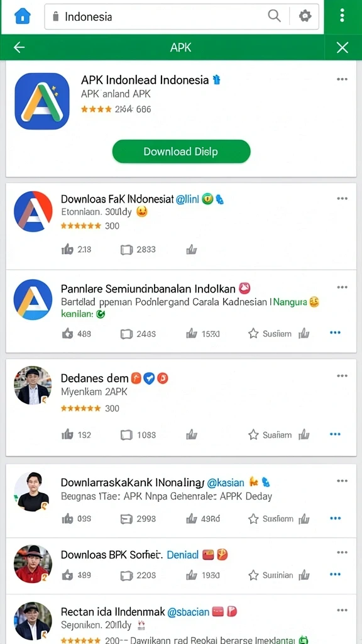Viewport: 362px width, 644px height.
Task: Open Pannlare Semiundnbanalan app icon
Action: click(33, 300)
